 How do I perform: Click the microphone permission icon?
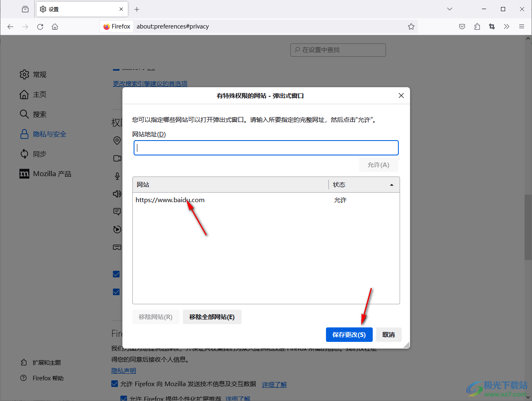click(117, 176)
